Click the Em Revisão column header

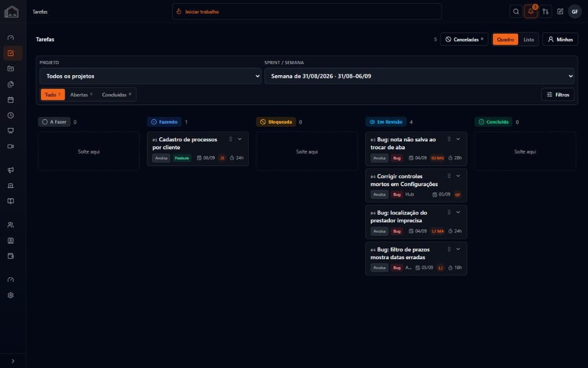386,122
